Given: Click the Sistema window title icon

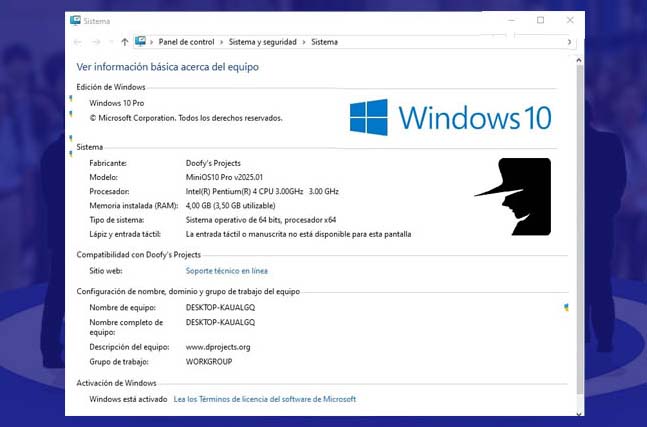Looking at the screenshot, I should (75, 20).
